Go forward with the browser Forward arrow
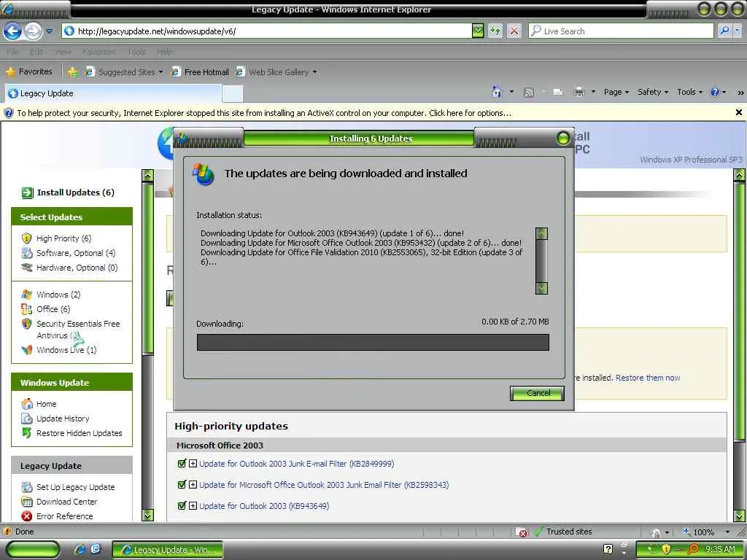The image size is (747, 560). 33,31
